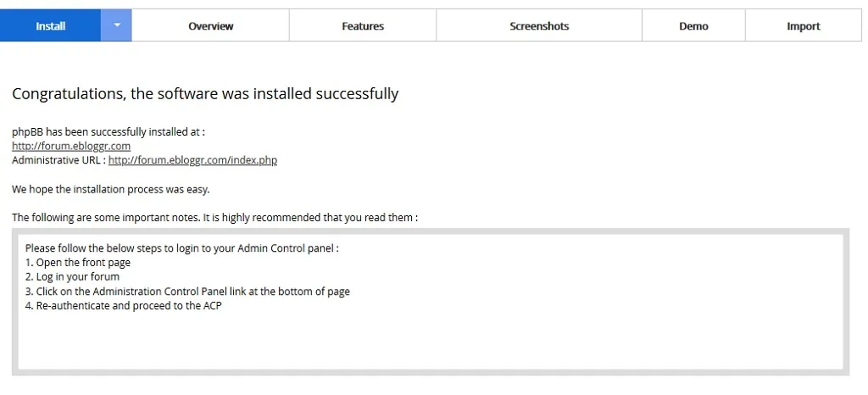This screenshot has height=395, width=868.
Task: Click the 'following are some important notes' sentence
Action: point(214,217)
